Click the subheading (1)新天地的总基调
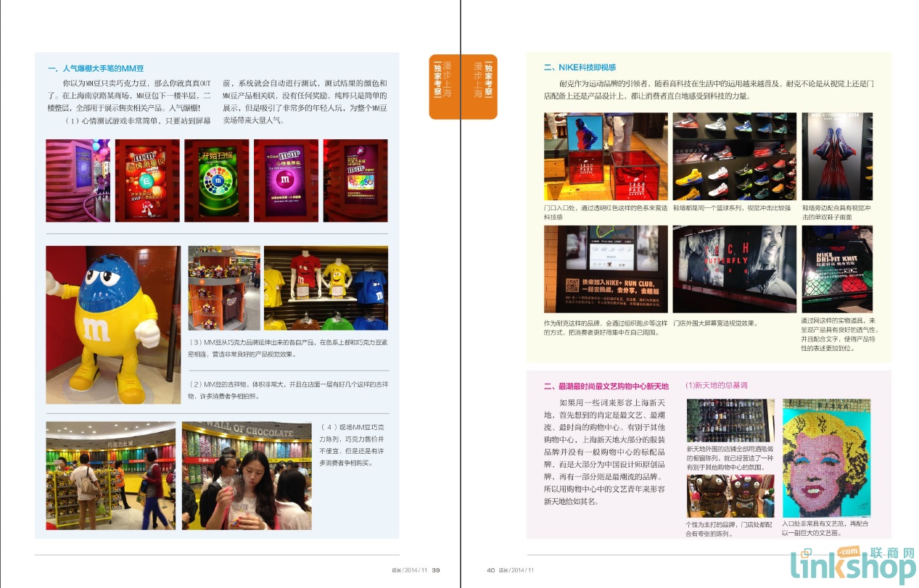The height and width of the screenshot is (588, 919). [717, 386]
